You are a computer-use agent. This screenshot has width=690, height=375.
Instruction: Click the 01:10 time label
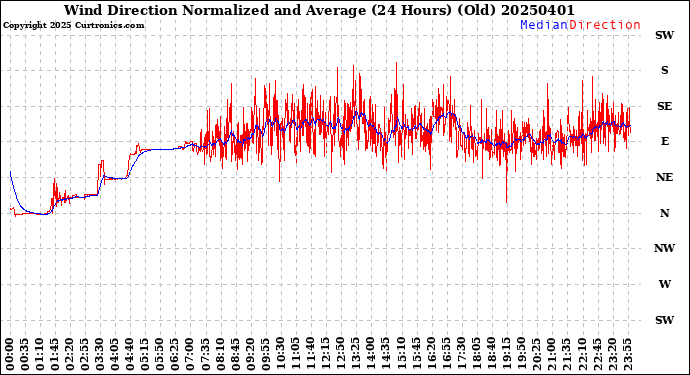coord(40,354)
